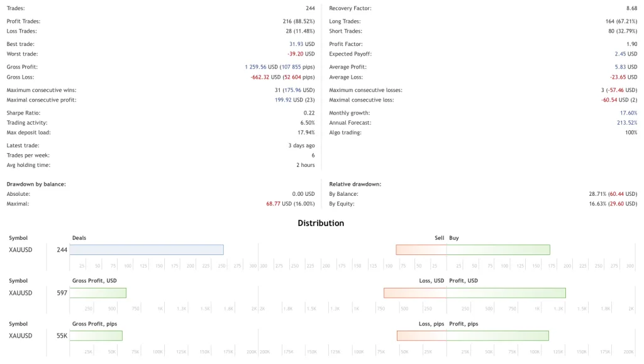Click the Recovery Factor label
The image size is (644, 364).
click(350, 8)
